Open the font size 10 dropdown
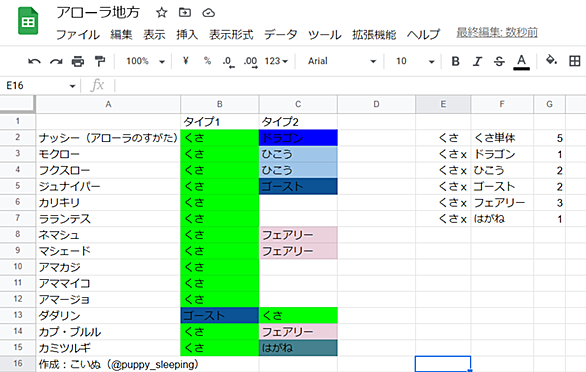The height and width of the screenshot is (372, 586). [415, 61]
